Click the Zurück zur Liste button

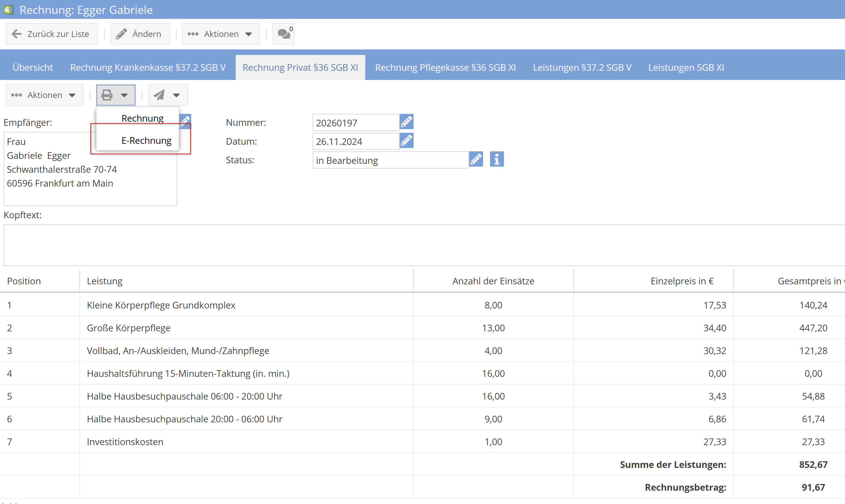point(52,34)
